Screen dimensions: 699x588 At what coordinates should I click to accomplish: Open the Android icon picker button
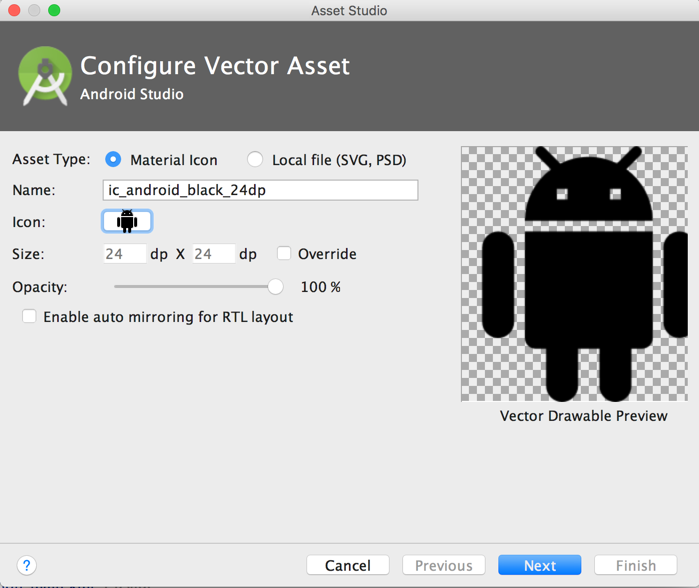point(127,221)
